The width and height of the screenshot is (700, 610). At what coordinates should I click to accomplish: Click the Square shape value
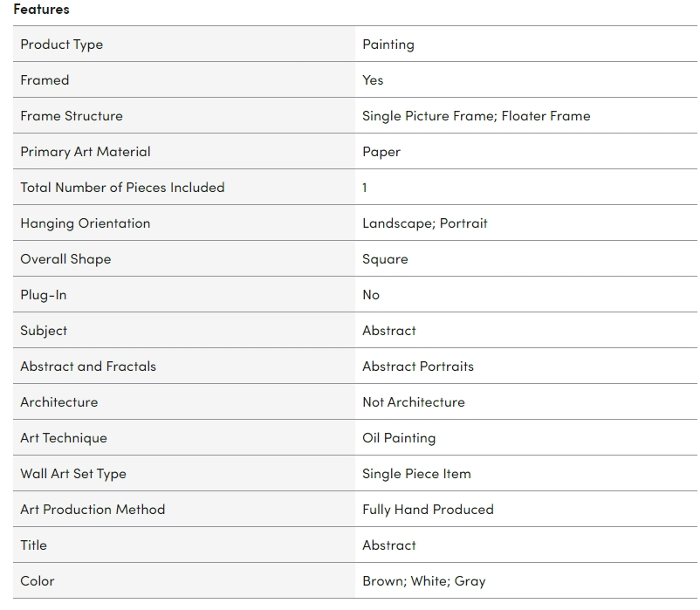[385, 259]
